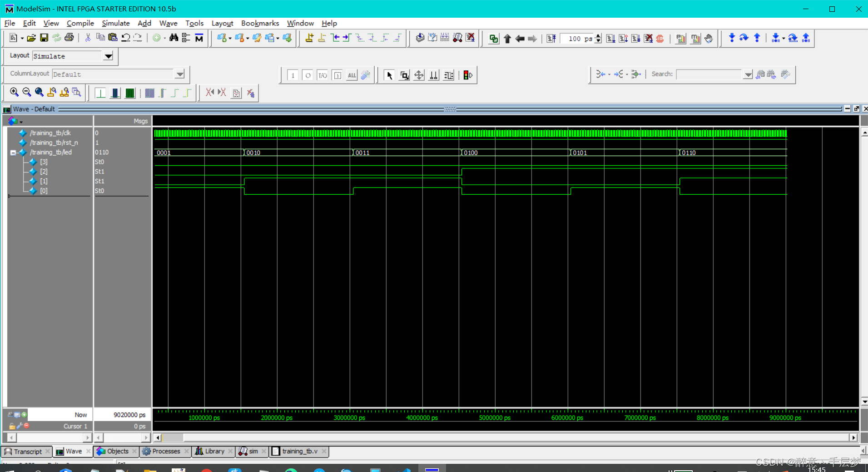Select the Pan Mode four-arrow tool

click(x=419, y=75)
